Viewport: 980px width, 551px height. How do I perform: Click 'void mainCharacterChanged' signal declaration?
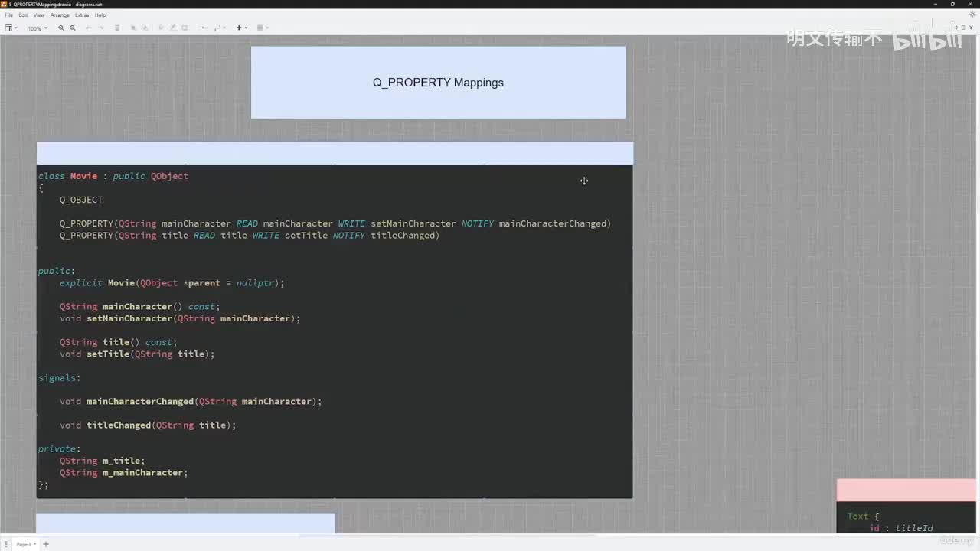tap(127, 402)
